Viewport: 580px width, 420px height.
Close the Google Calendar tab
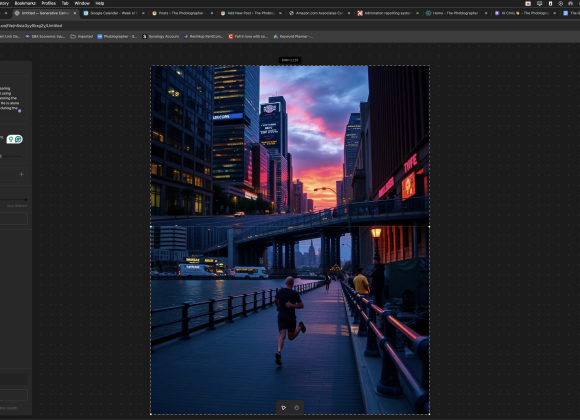coord(143,13)
